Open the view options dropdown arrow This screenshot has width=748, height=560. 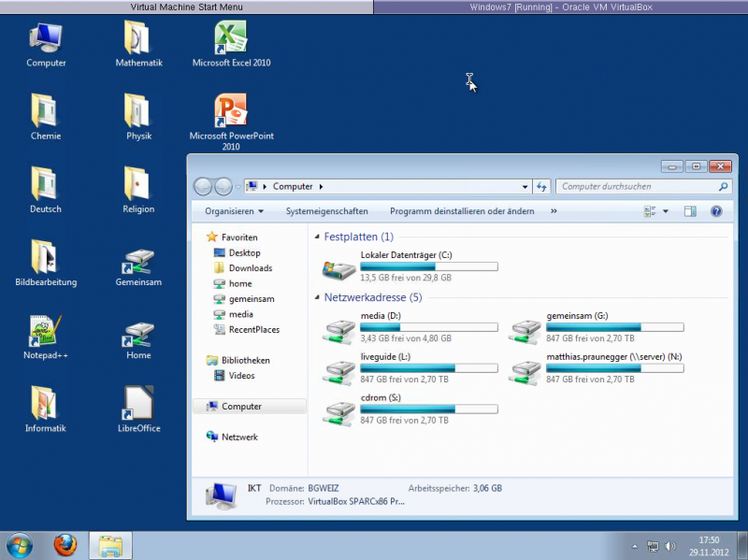[666, 211]
